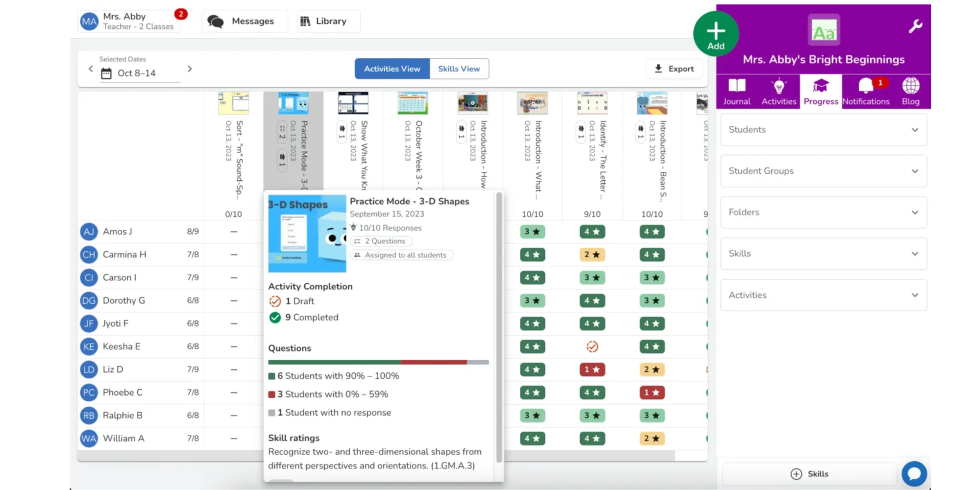Click Keesha E's draft checkmark status

(x=592, y=347)
